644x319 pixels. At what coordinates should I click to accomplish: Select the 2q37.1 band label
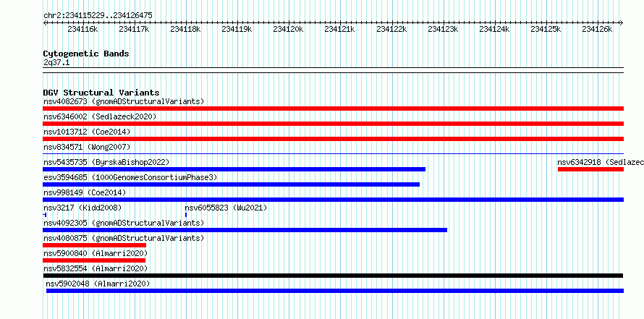pos(56,62)
